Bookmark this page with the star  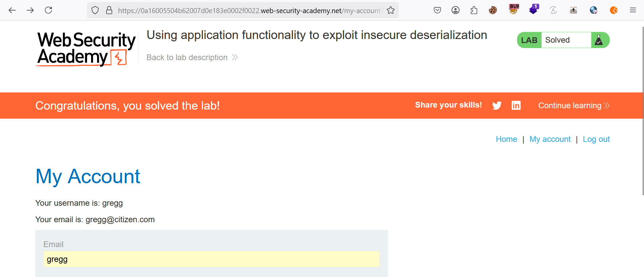pyautogui.click(x=391, y=10)
